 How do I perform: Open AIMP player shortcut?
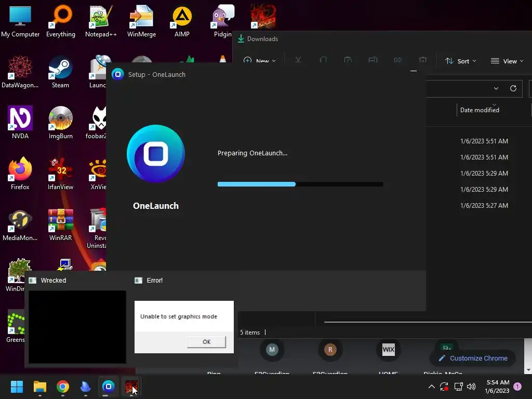[x=182, y=21]
